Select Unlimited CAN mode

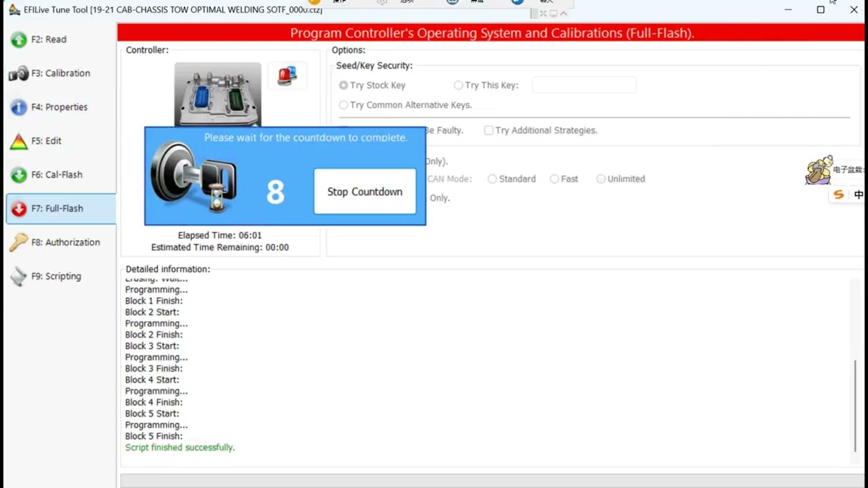tap(620, 179)
